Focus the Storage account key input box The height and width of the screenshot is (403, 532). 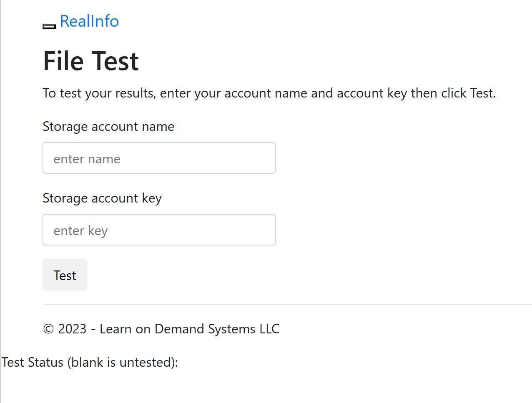(x=159, y=230)
